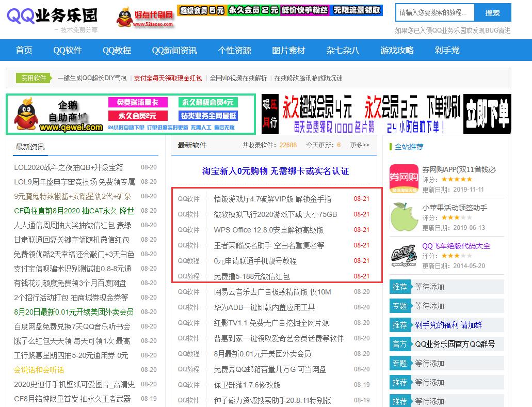Open 种子磁力资源搜索助手20.8.11特别版 entry
532x407 pixels.
pos(272,400)
